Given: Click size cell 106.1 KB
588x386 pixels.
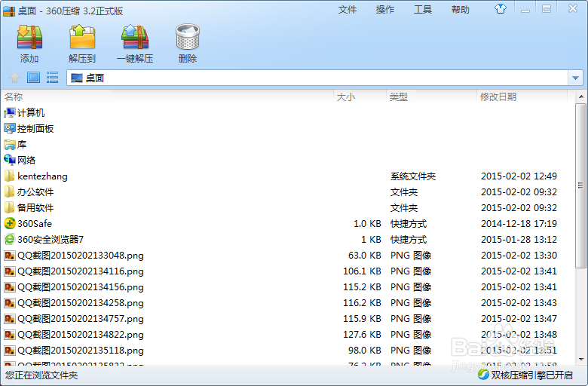Looking at the screenshot, I should coord(363,271).
